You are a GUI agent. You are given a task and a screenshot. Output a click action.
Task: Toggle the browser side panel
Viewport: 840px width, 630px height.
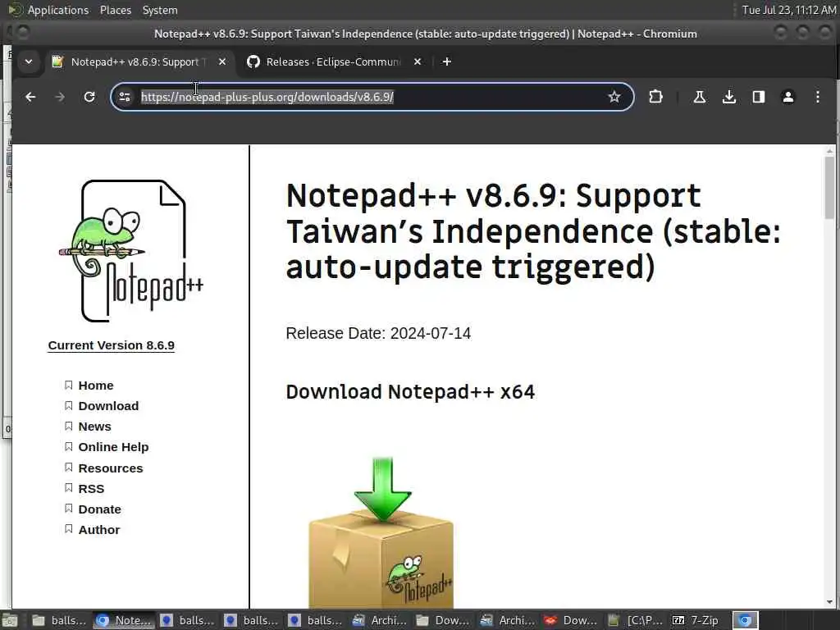point(759,97)
